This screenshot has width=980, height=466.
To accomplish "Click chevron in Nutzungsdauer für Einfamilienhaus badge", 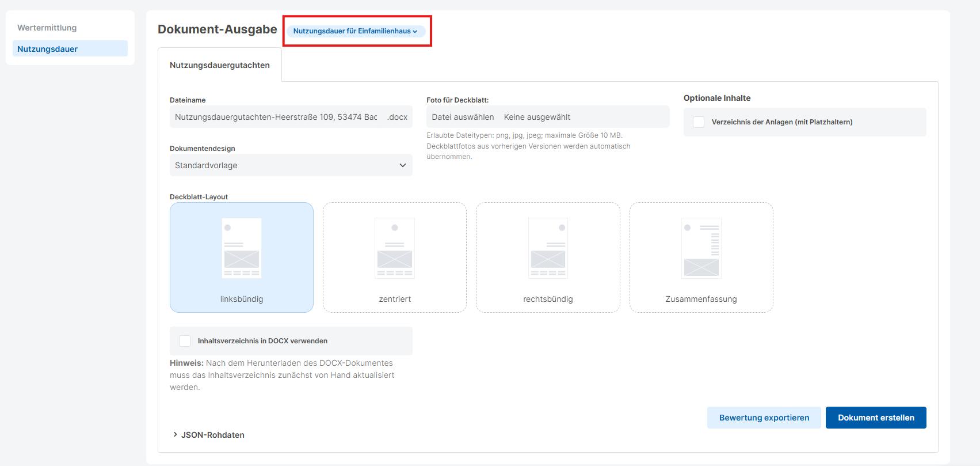I will (x=415, y=32).
